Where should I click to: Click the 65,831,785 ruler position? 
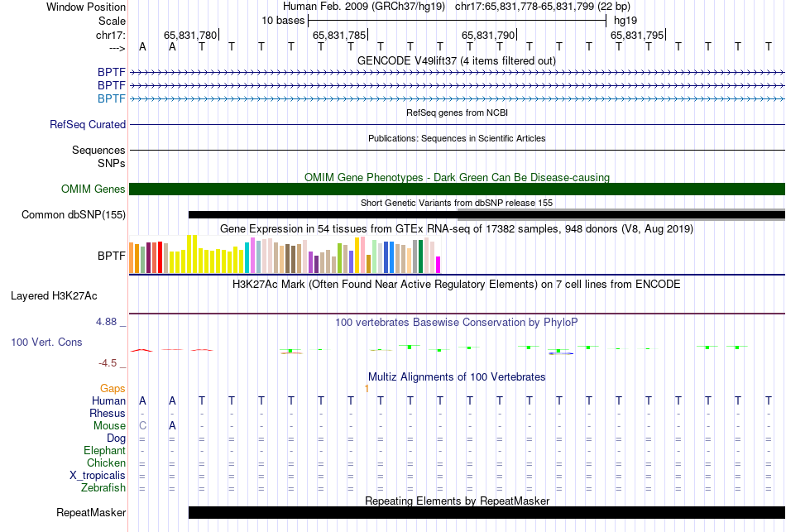pos(339,35)
